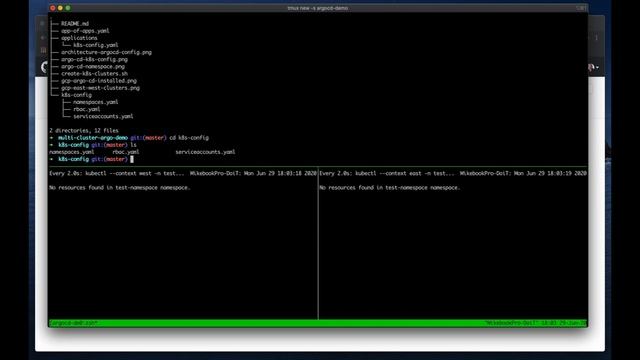Click the k8s-config directory in the tree

(76, 95)
